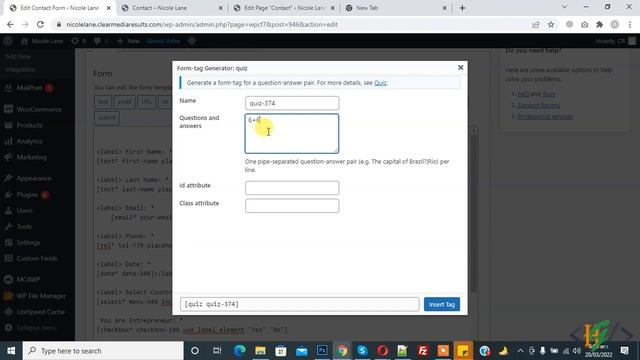640x360 pixels.
Task: Select the Class attribute input field
Action: click(x=292, y=206)
